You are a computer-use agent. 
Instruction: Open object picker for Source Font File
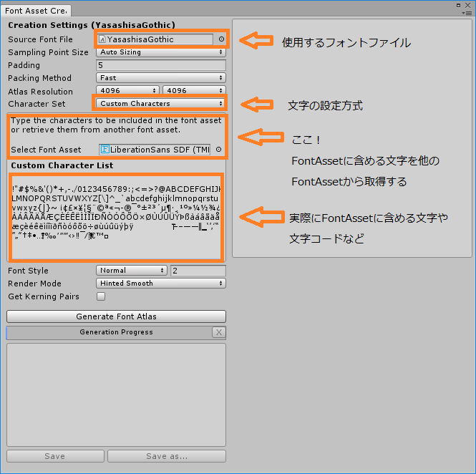221,39
